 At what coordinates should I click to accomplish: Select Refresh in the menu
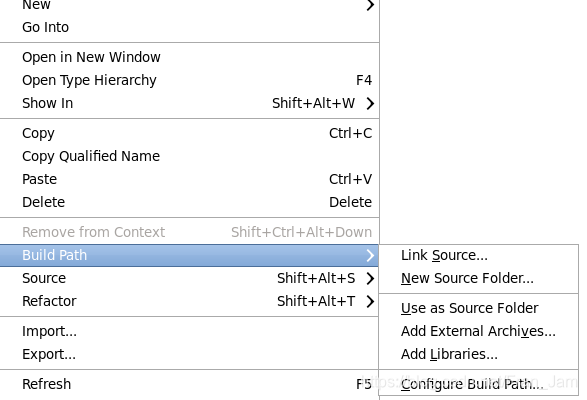pos(189,384)
